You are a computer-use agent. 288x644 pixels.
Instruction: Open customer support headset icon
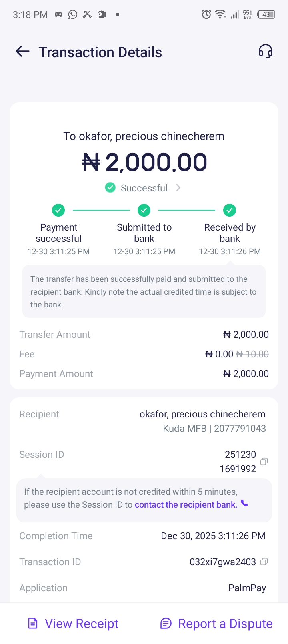click(265, 52)
